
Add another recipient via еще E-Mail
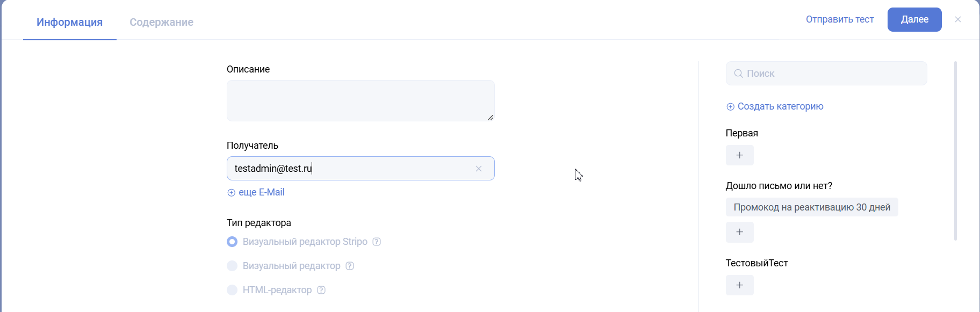[x=256, y=192]
